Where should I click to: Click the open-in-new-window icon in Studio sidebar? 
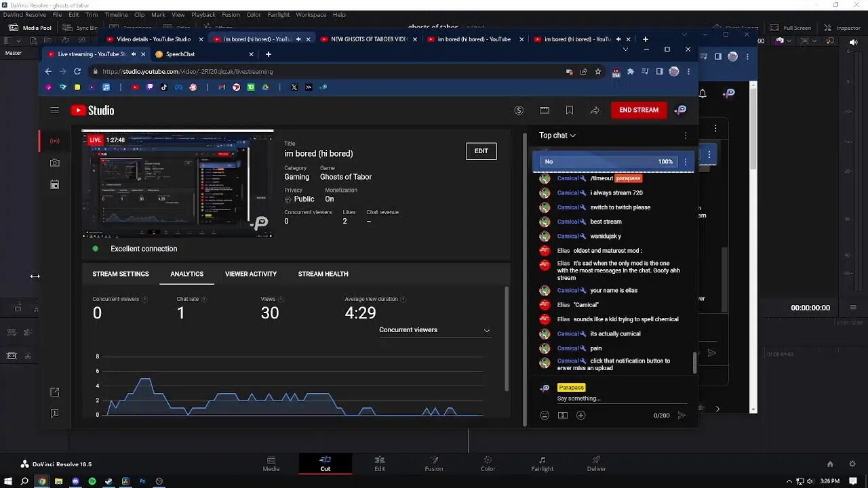[x=55, y=392]
